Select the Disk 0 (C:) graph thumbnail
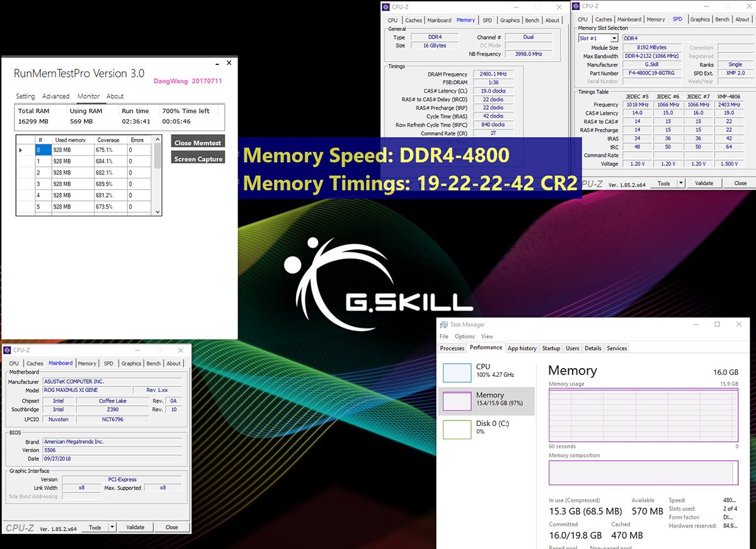756x549 pixels. 457,429
